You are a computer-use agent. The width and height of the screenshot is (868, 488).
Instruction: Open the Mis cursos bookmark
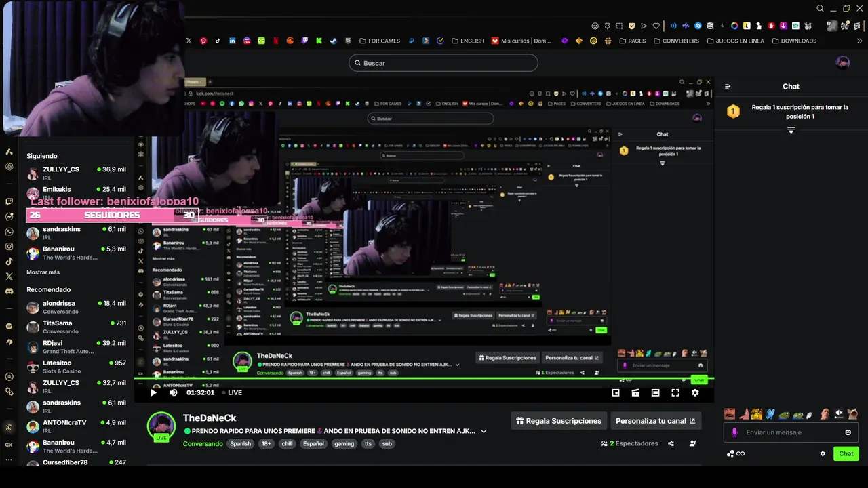click(521, 41)
